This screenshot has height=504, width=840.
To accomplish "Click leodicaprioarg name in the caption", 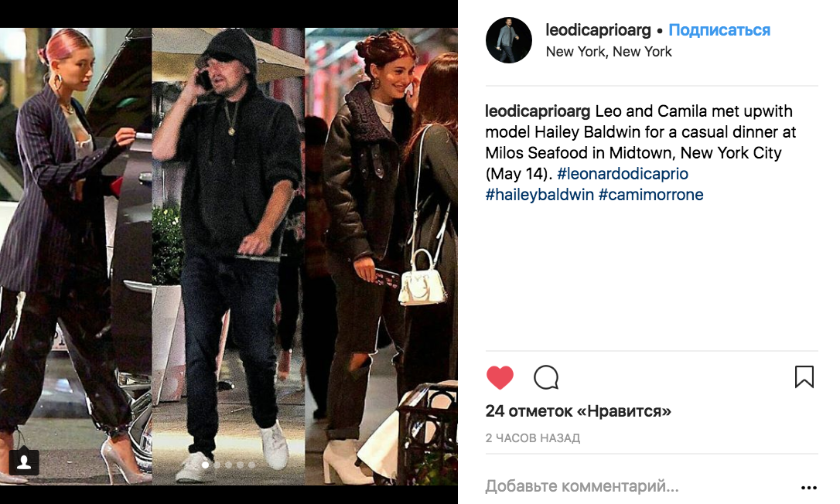I will [538, 111].
